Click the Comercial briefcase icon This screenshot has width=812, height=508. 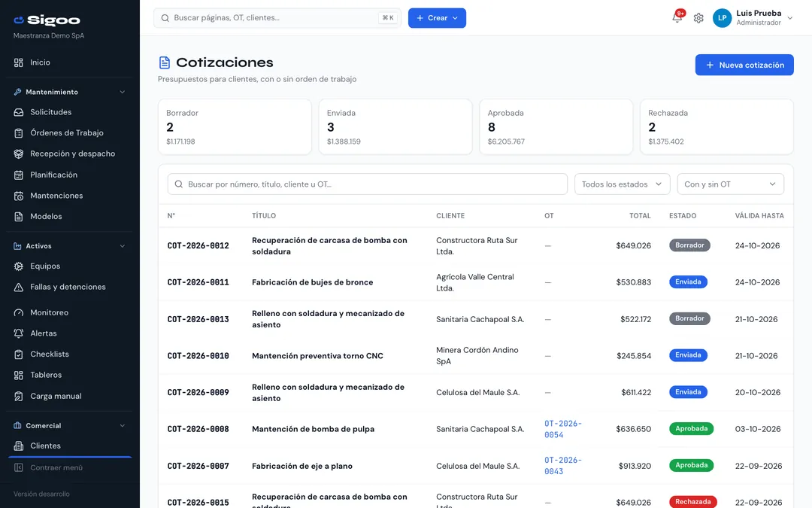(17, 425)
